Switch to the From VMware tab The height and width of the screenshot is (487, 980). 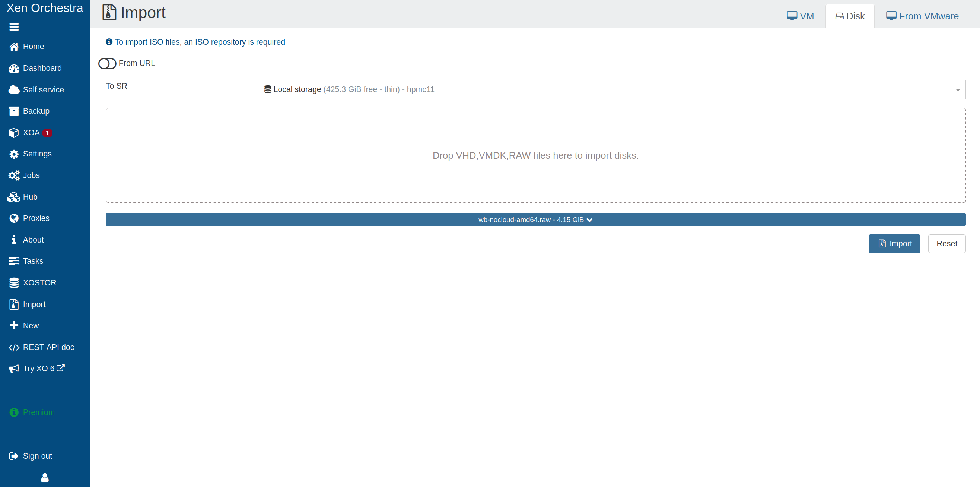coord(922,16)
